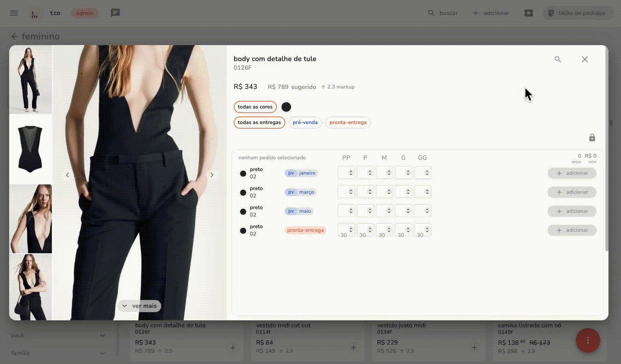Expand the pack filter

(102, 335)
